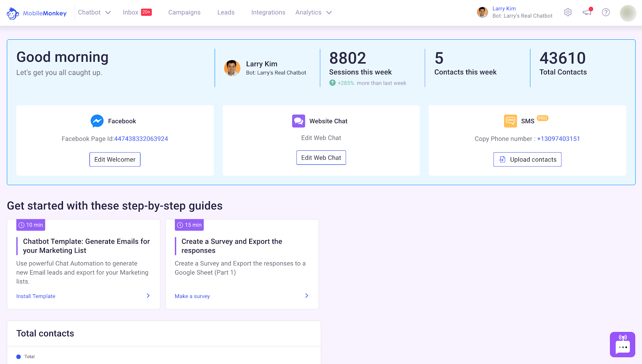Screen dimensions: 642x364
Task: Navigate to Integrations
Action: pos(268,12)
